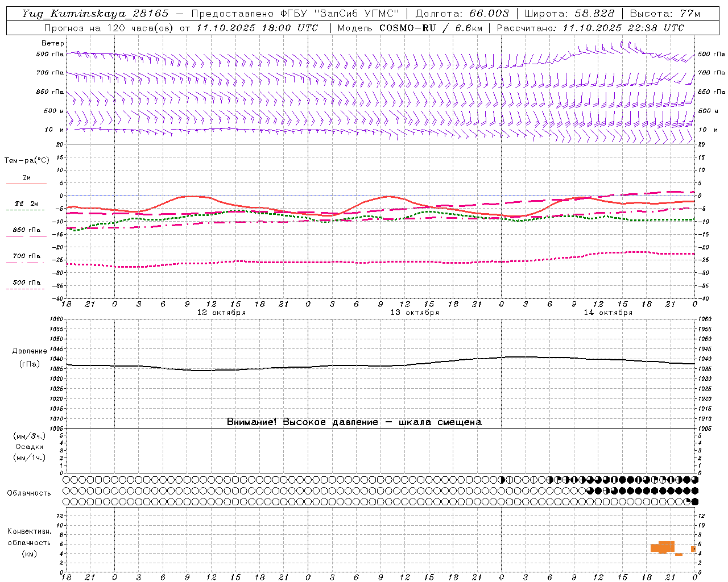
Task: Click the Ветер panel label
Action: click(52, 43)
